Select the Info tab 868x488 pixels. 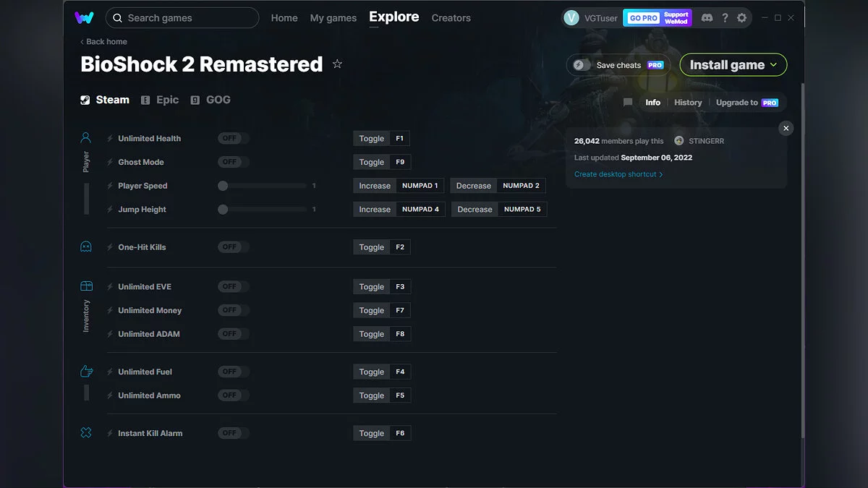click(x=653, y=103)
